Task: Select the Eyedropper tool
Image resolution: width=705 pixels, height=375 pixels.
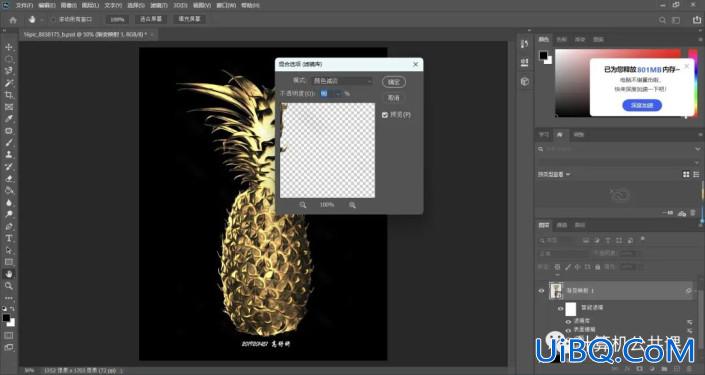Action: click(x=9, y=119)
